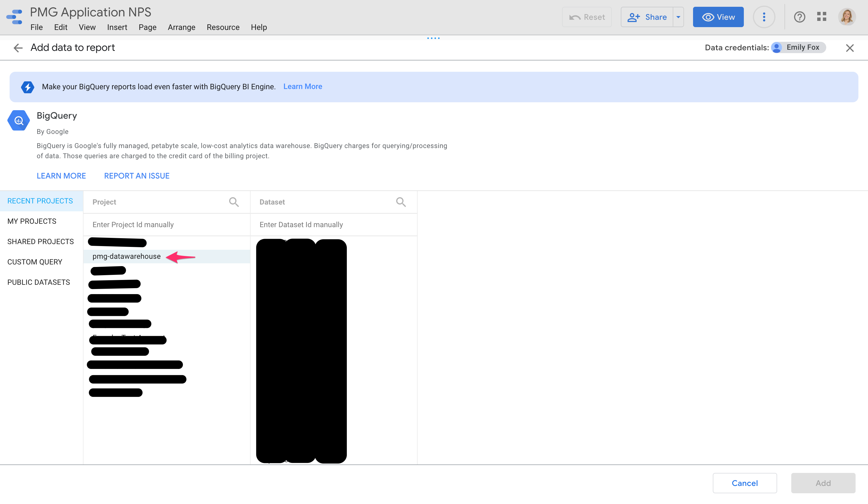868x504 pixels.
Task: Click the user profile avatar
Action: tap(847, 17)
